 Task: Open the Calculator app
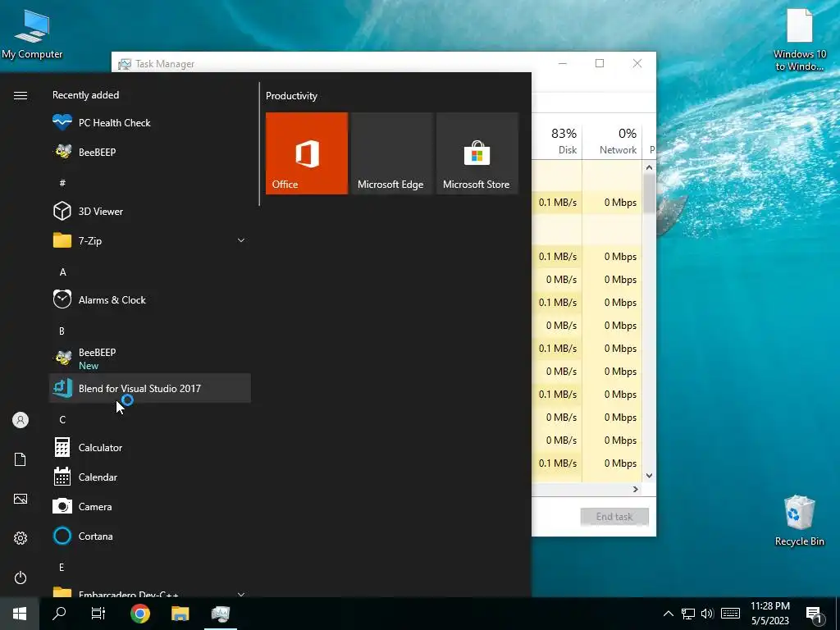click(149, 447)
